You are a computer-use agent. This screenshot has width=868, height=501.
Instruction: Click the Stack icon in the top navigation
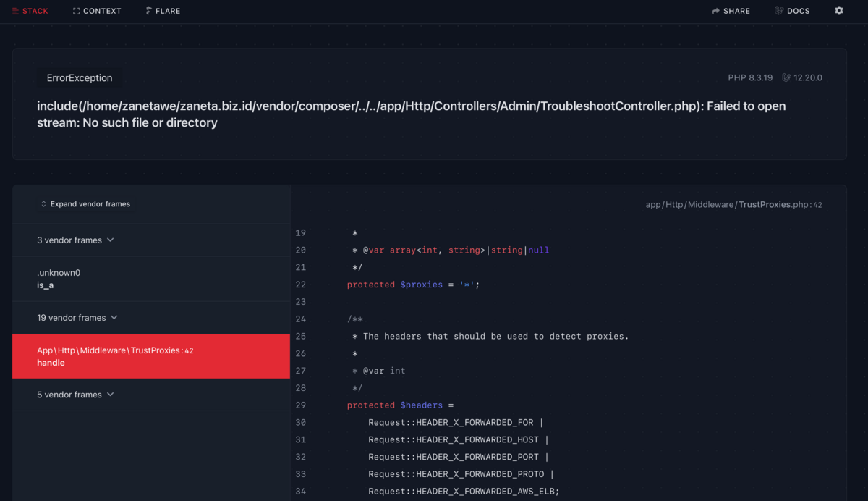coord(16,11)
